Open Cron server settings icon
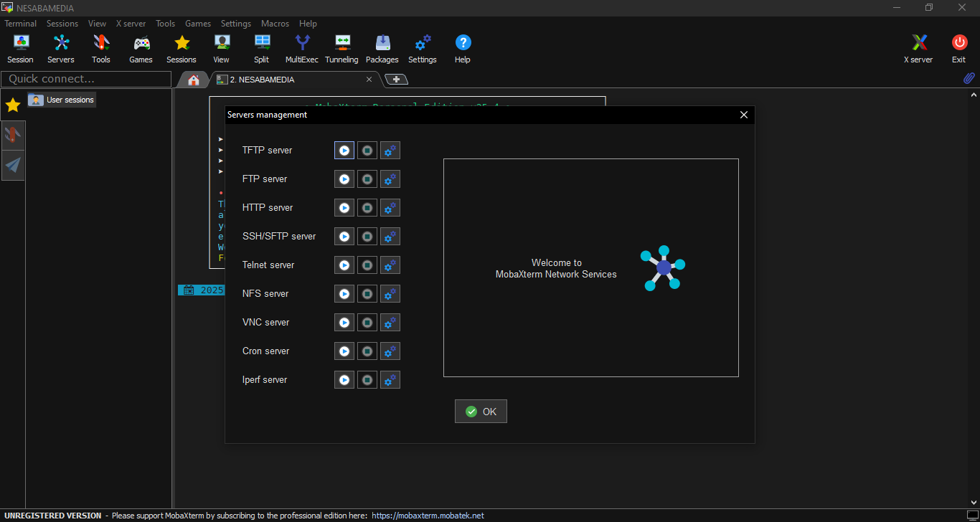This screenshot has height=522, width=980. 390,351
